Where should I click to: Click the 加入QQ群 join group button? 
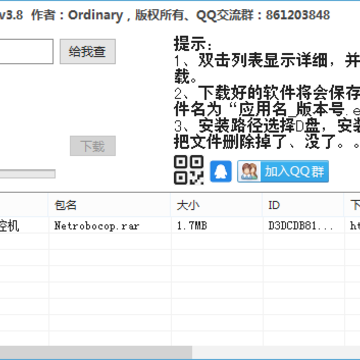283,171
